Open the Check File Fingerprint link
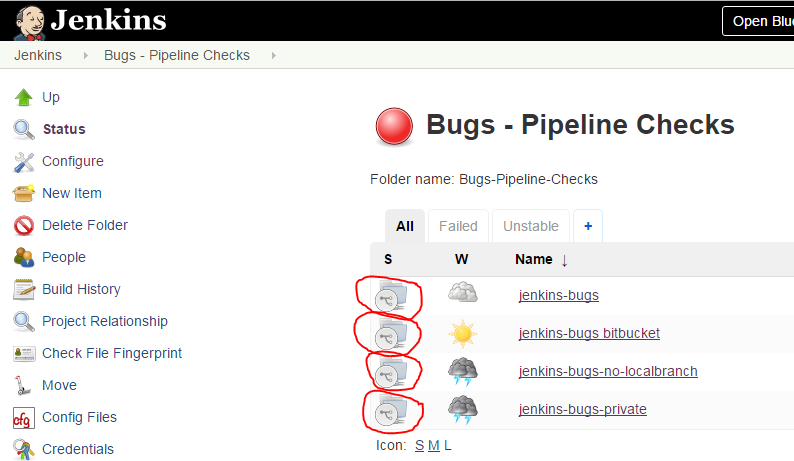 pyautogui.click(x=112, y=353)
